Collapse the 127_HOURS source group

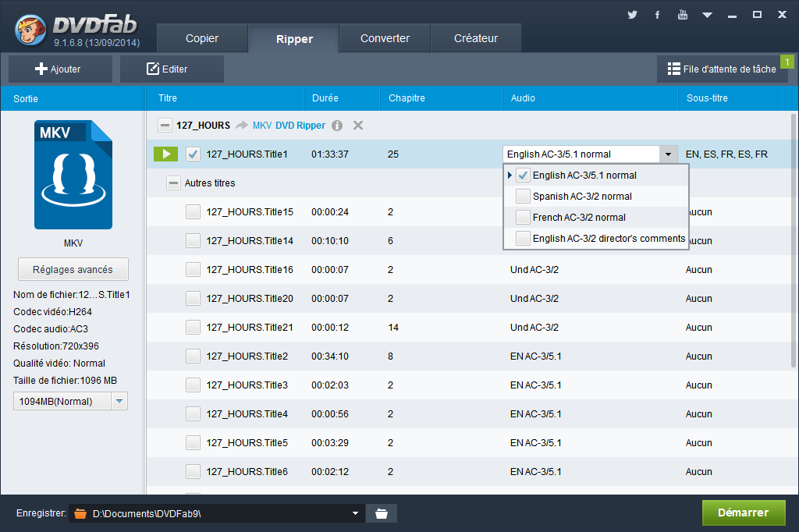(x=165, y=126)
